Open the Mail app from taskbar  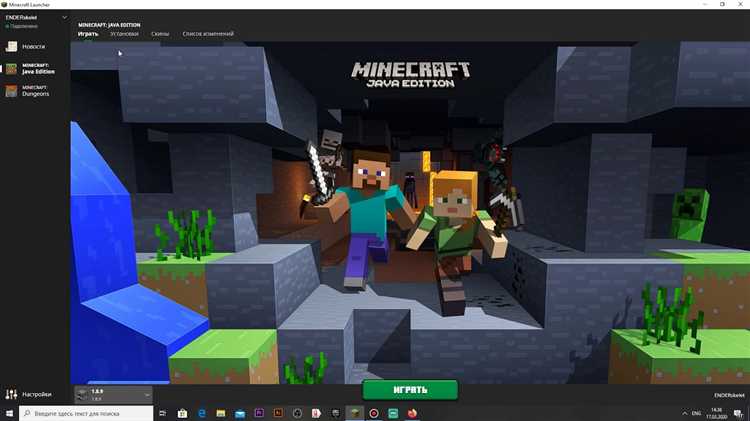coord(240,413)
